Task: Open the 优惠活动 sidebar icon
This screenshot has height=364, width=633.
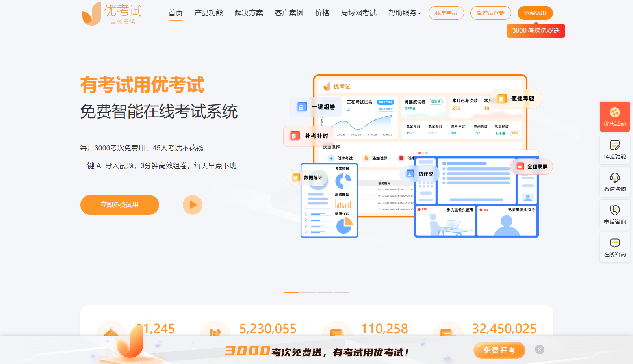Action: tap(615, 117)
